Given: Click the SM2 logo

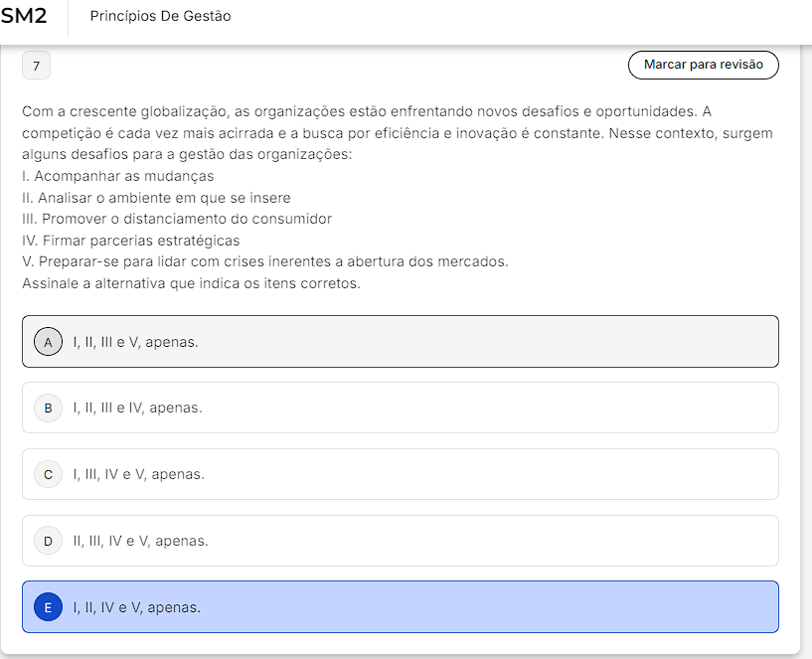Looking at the screenshot, I should 23,16.
